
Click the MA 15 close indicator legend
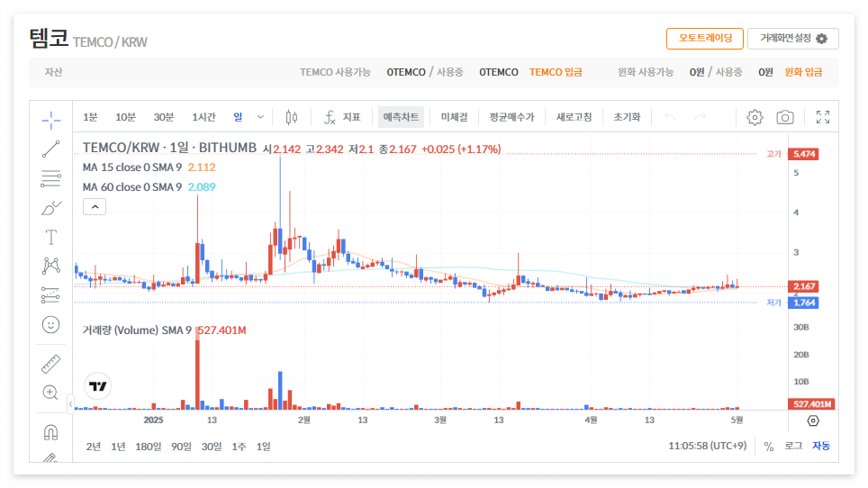[132, 167]
